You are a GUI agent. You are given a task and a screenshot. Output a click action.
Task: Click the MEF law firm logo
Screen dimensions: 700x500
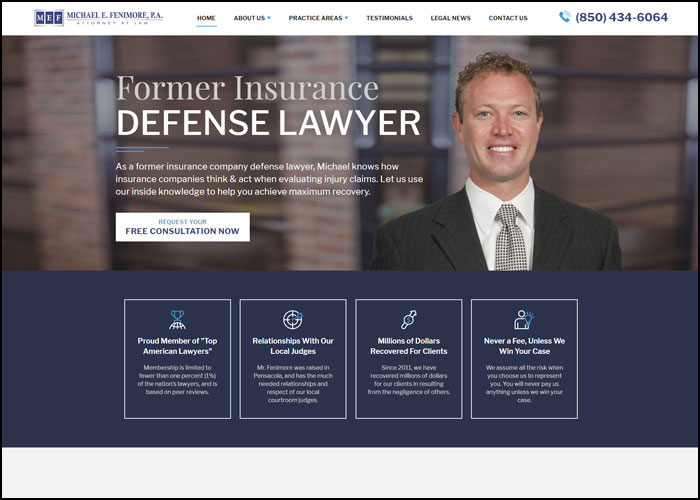click(x=98, y=17)
